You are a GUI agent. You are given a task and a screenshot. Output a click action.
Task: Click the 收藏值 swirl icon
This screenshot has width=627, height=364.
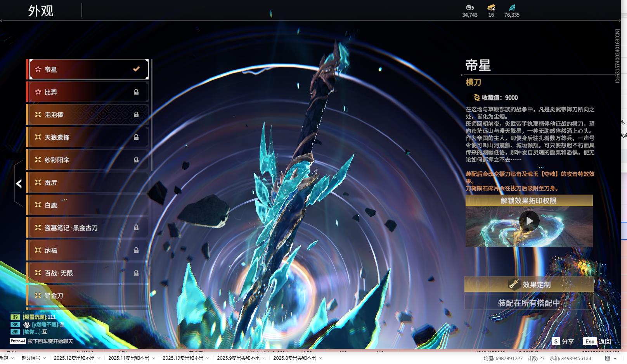point(477,98)
